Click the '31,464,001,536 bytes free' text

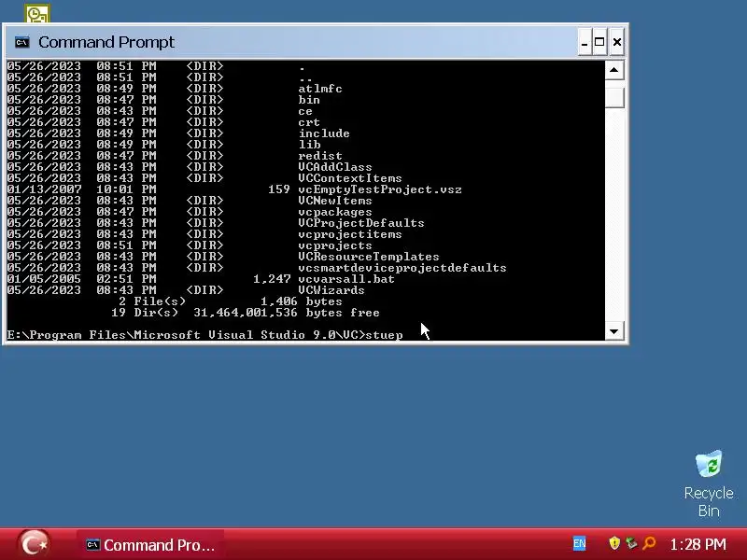(x=287, y=313)
